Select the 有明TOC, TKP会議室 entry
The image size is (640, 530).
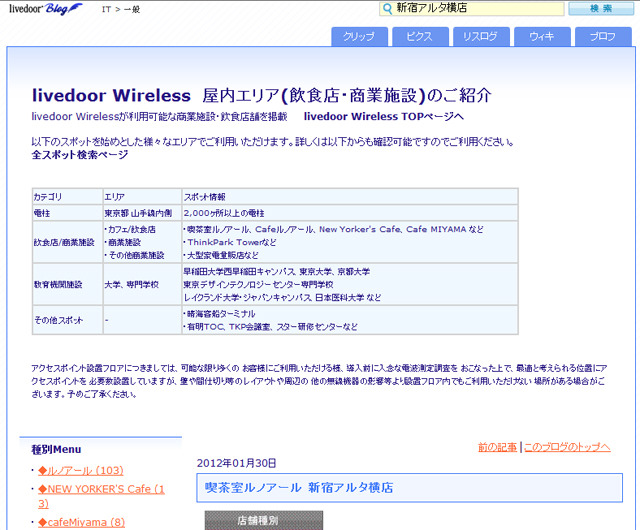pyautogui.click(x=271, y=327)
